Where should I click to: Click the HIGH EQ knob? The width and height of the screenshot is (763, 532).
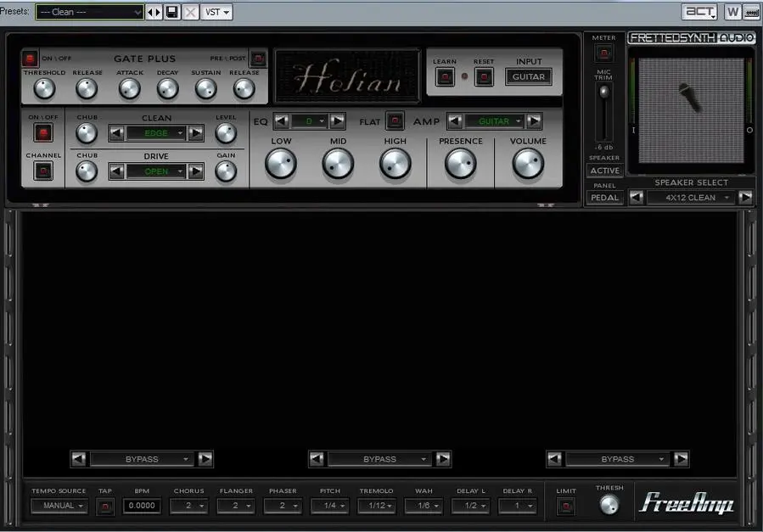pyautogui.click(x=396, y=164)
